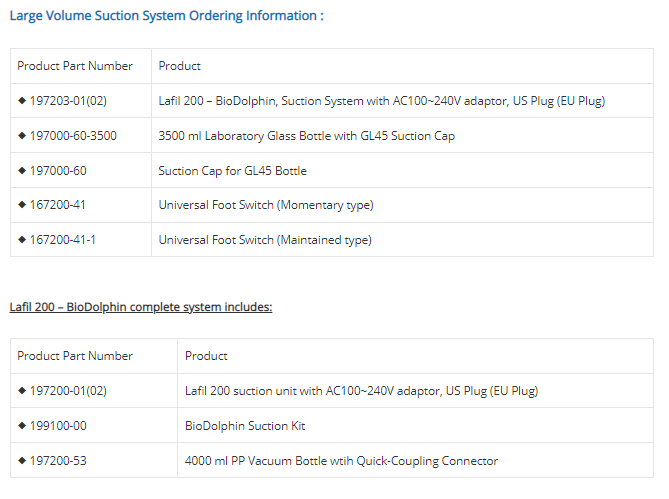Click the Lafil 200 BioDolphin complete system includes link
Viewport: 669px width, 499px height.
click(x=141, y=307)
